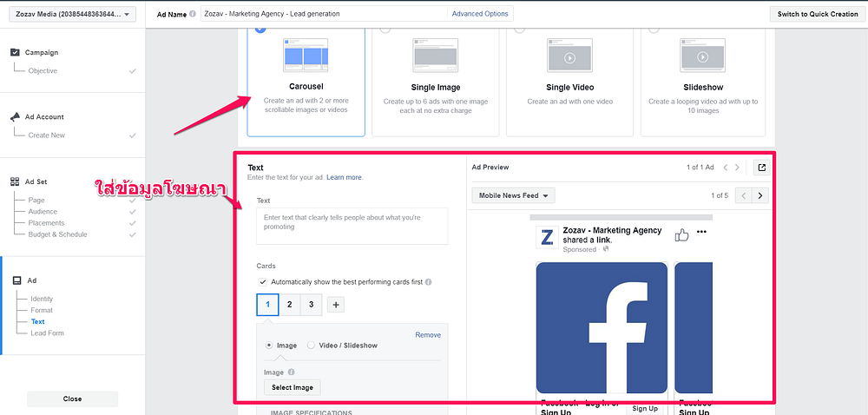Viewport: 868px width, 415px height.
Task: Go to Objective in sidebar
Action: 43,71
